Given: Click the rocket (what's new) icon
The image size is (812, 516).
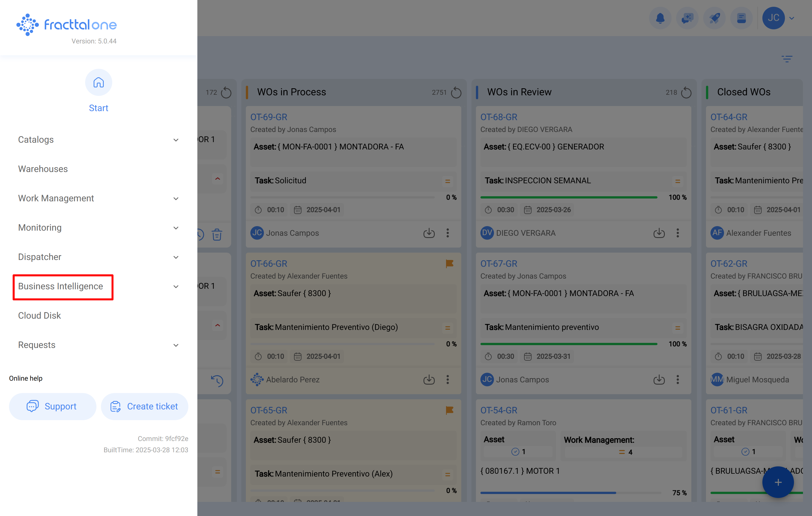Looking at the screenshot, I should (714, 18).
